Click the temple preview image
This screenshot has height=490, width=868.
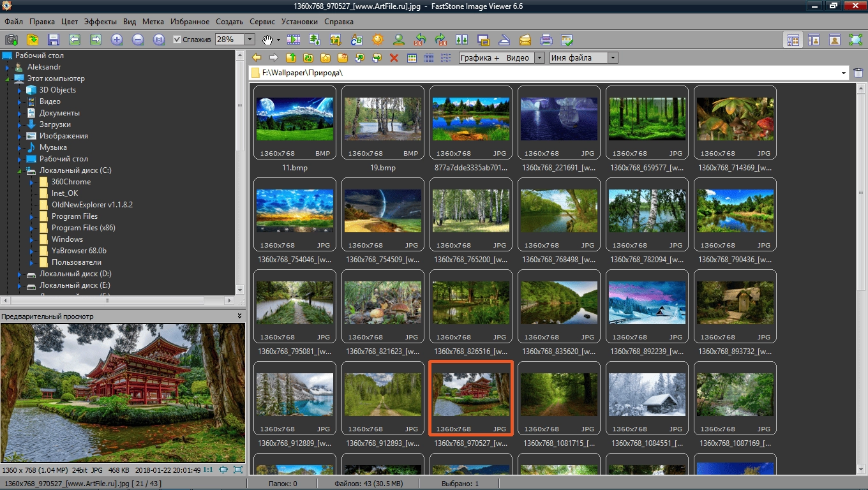pos(123,392)
